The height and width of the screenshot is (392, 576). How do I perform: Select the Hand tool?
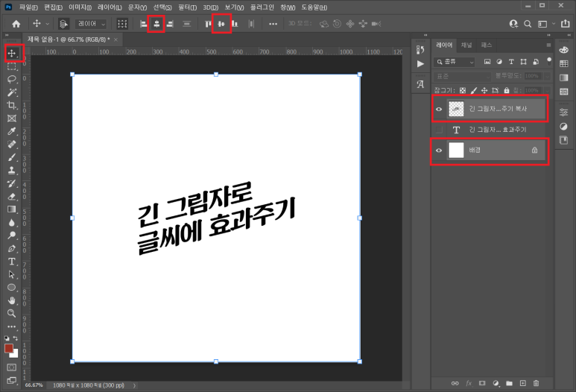[12, 300]
